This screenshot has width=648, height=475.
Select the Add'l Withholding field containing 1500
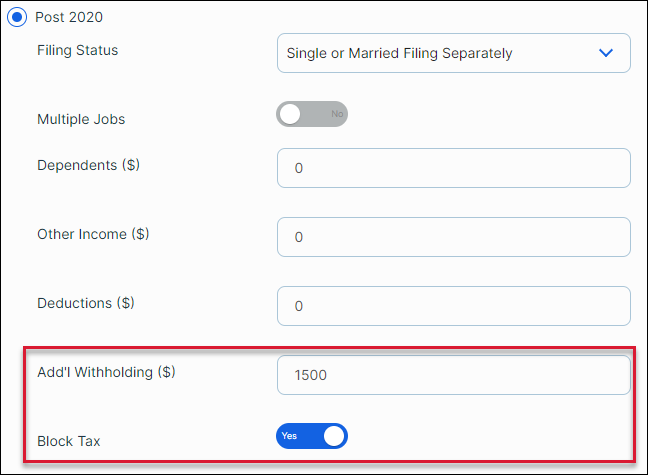click(x=453, y=375)
